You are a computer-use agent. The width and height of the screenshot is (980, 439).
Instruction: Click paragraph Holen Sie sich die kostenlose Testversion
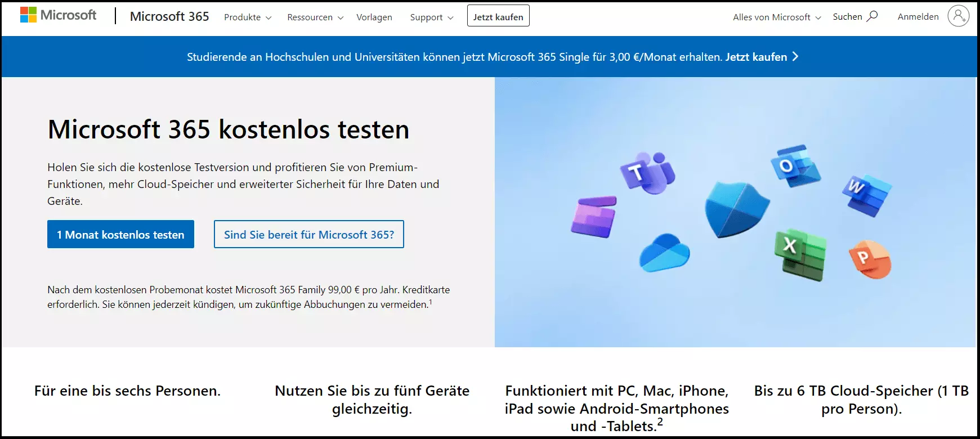tap(243, 184)
